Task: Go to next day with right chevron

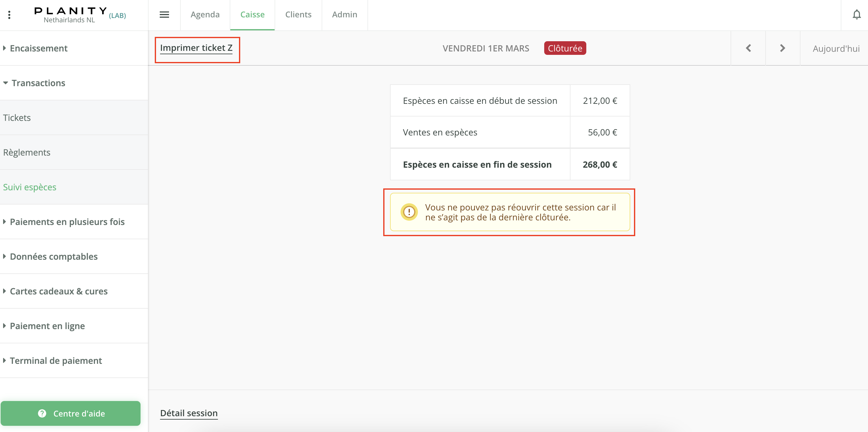Action: click(783, 48)
